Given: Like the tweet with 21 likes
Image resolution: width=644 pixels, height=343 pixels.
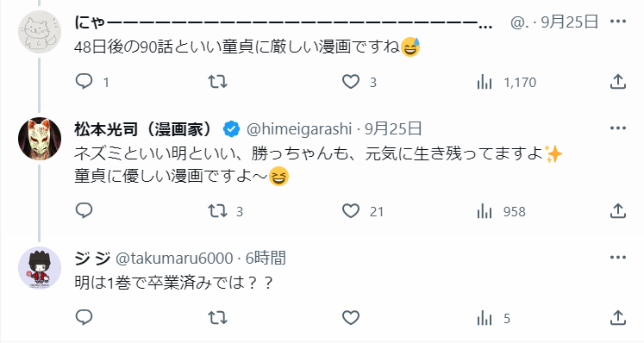Looking at the screenshot, I should pos(351,211).
